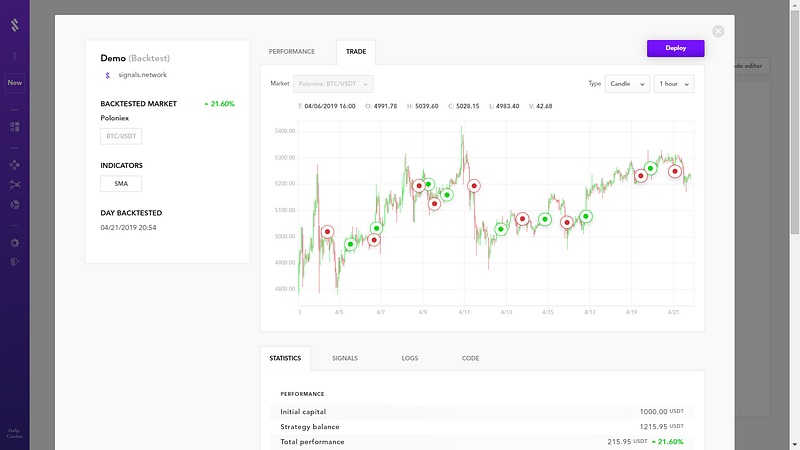
Task: Click the signals.network logo icon
Action: 107,75
